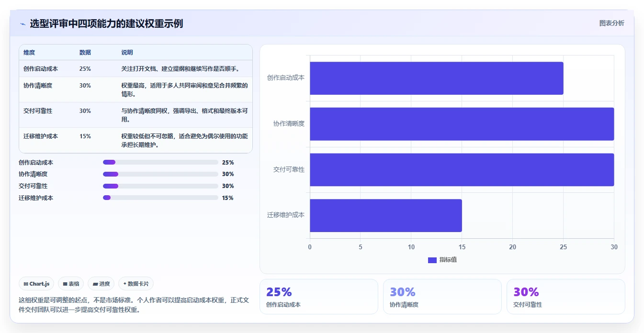Click the 协作清晰度 chart axis label
Viewport: 644px width, 333px height.
point(289,123)
